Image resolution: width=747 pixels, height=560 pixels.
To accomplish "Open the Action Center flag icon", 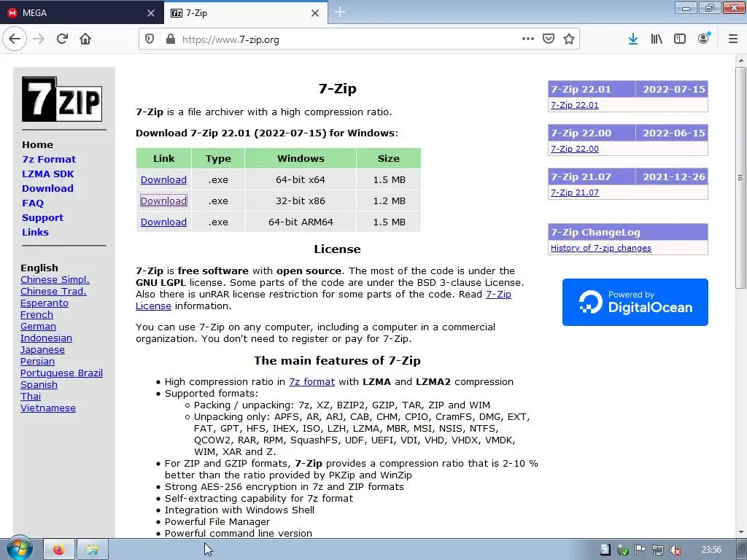I will (640, 551).
